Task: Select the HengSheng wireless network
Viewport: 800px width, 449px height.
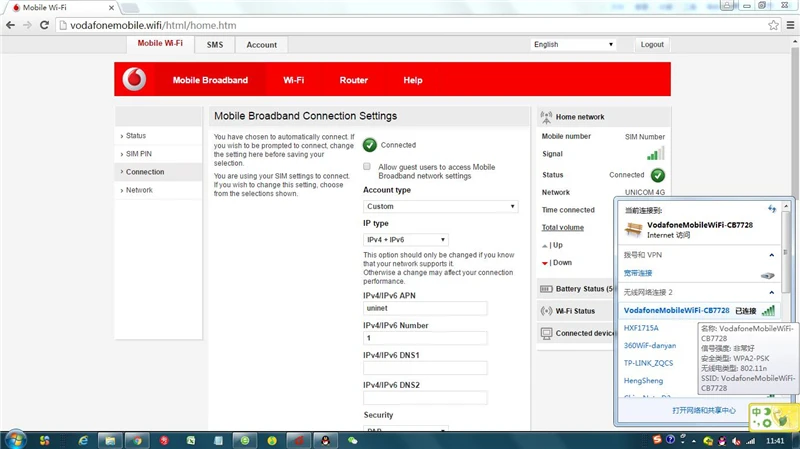Action: 643,381
